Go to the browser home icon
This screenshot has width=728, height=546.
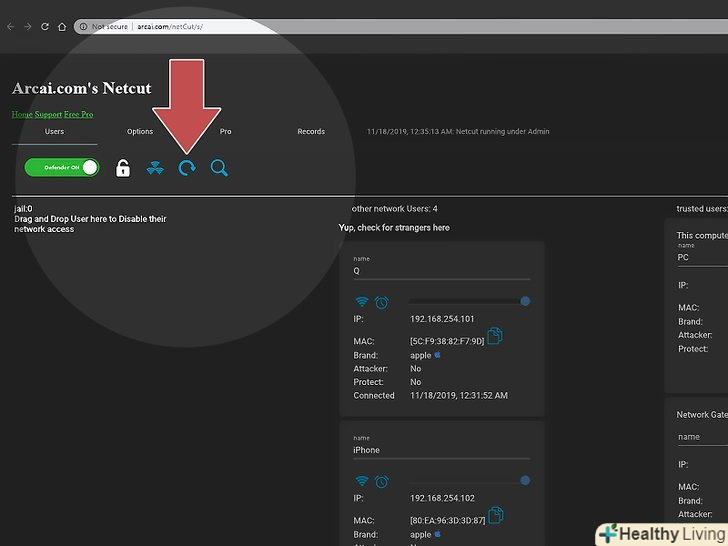tap(62, 26)
